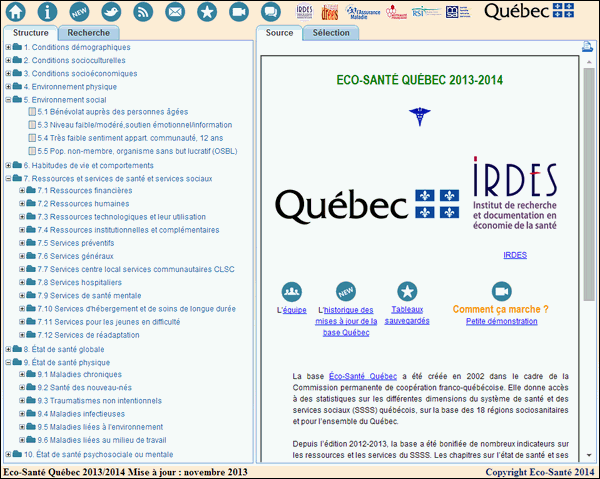600x479 pixels.
Task: Click the scrollbar up arrow in source panel
Action: coord(589,62)
